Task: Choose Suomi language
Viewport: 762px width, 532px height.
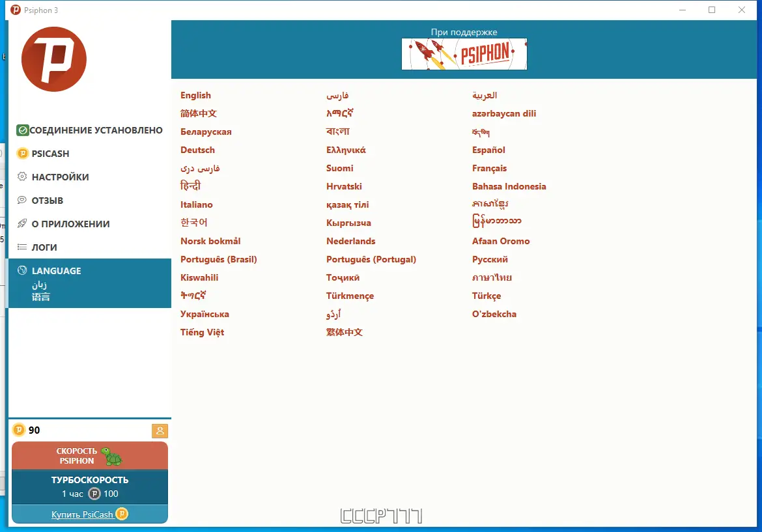Action: tap(340, 168)
